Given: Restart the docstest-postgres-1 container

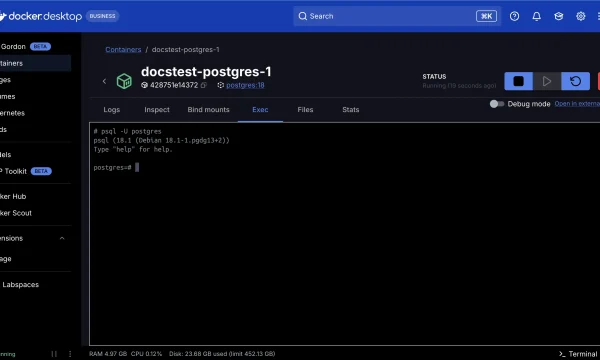Looking at the screenshot, I should [x=575, y=81].
